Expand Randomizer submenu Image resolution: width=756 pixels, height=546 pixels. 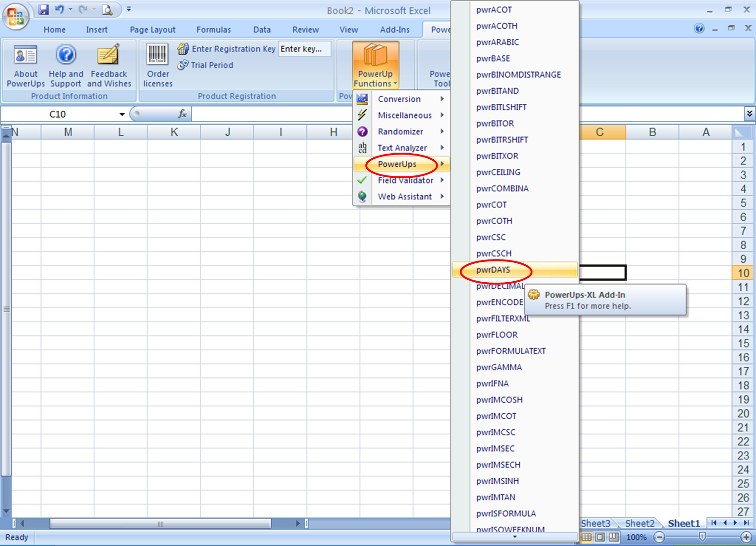click(401, 131)
